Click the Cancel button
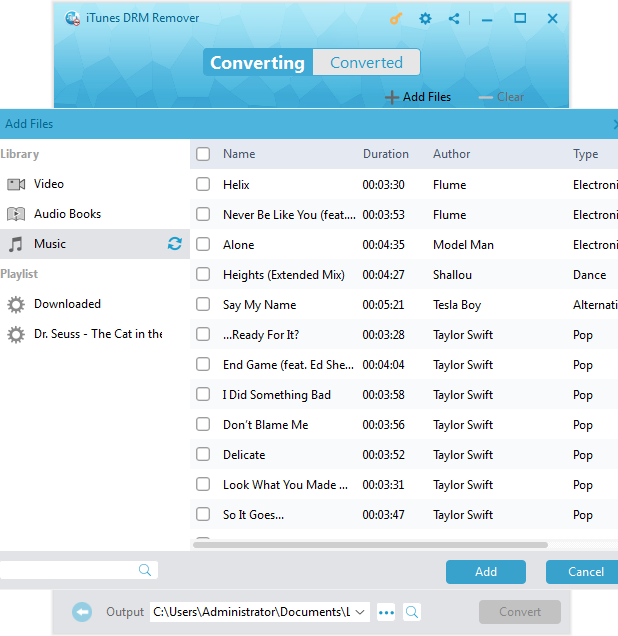The height and width of the screenshot is (636, 618). pyautogui.click(x=585, y=572)
